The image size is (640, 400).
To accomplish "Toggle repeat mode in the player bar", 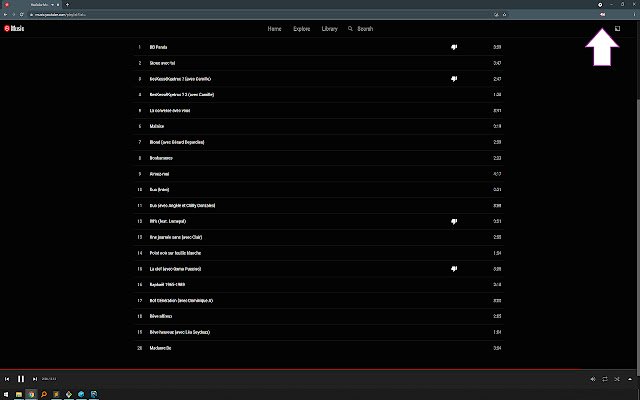I will click(x=605, y=379).
